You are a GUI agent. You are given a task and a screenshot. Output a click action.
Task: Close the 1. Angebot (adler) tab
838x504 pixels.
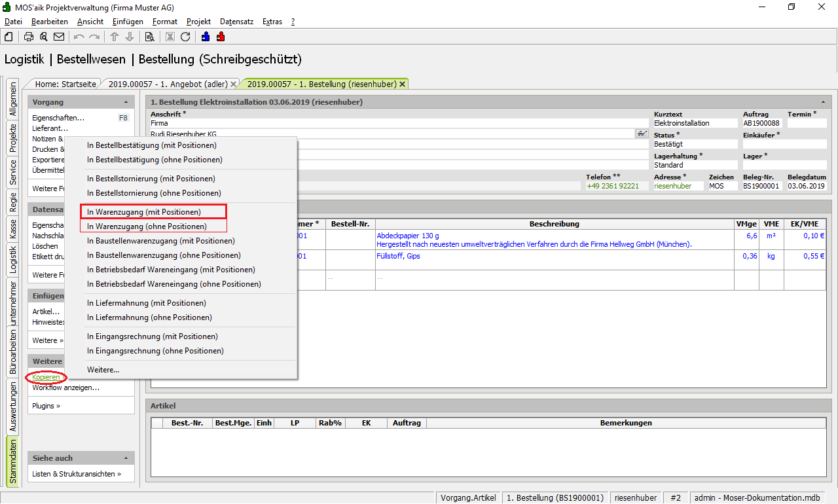(x=233, y=84)
